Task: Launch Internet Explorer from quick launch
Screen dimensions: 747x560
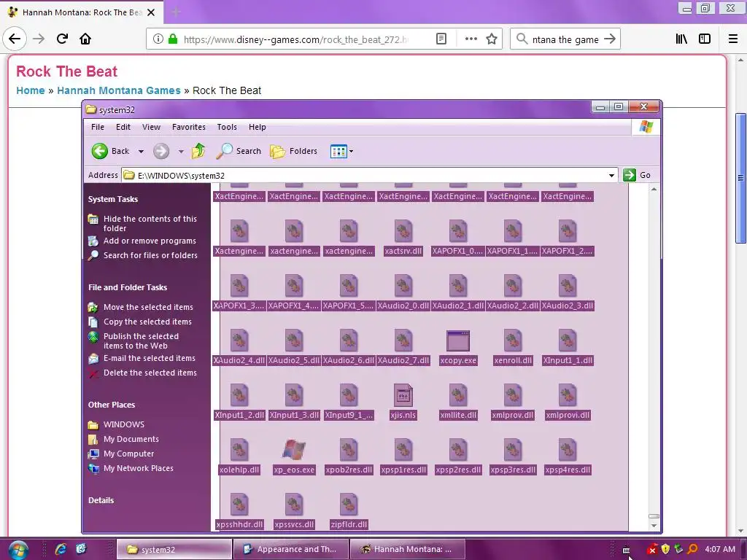Action: pos(61,549)
